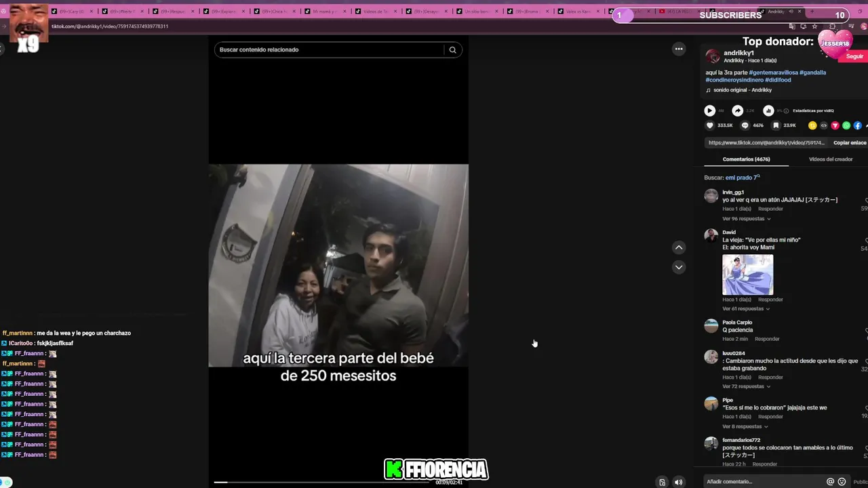Viewport: 868px width, 488px height.
Task: Go to next video with down arrow
Action: (678, 267)
